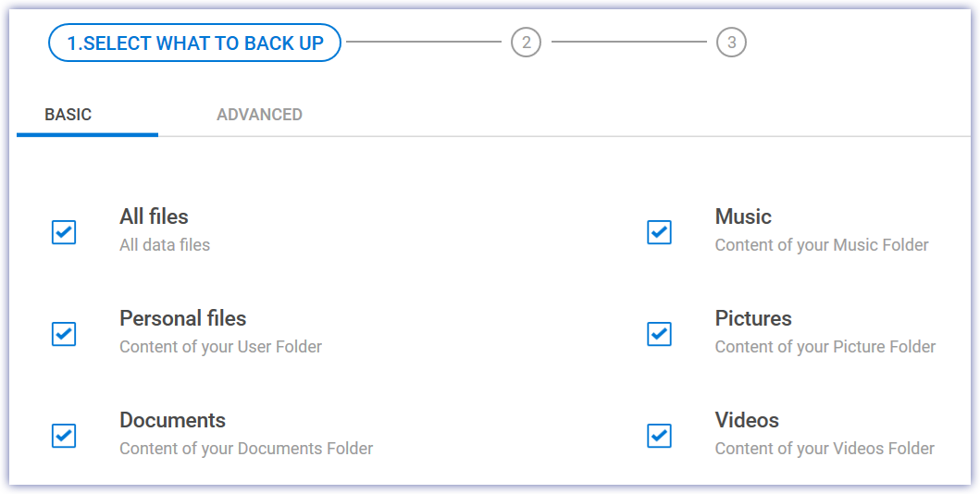Click the "Music" option title
980x494 pixels.
pos(743,216)
